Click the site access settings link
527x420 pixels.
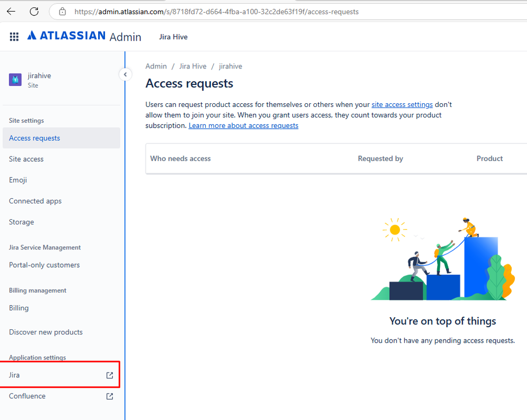click(x=402, y=104)
